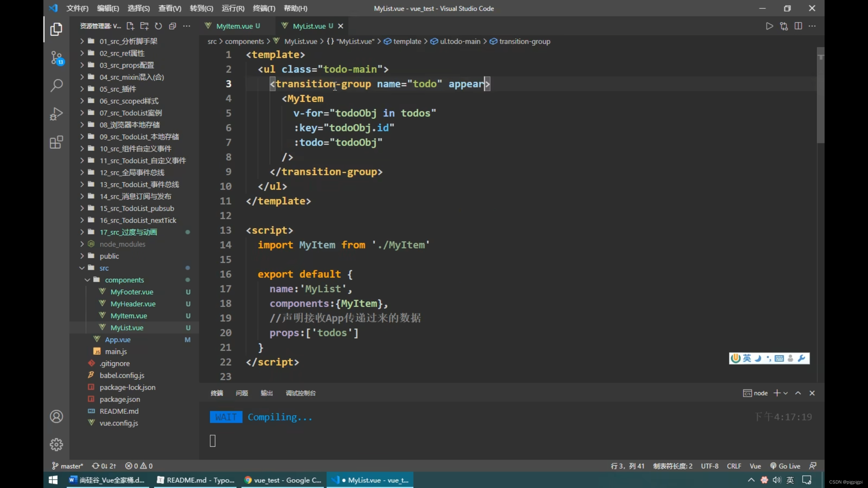Open the Accounts menu icon
This screenshot has width=868, height=488.
click(56, 416)
